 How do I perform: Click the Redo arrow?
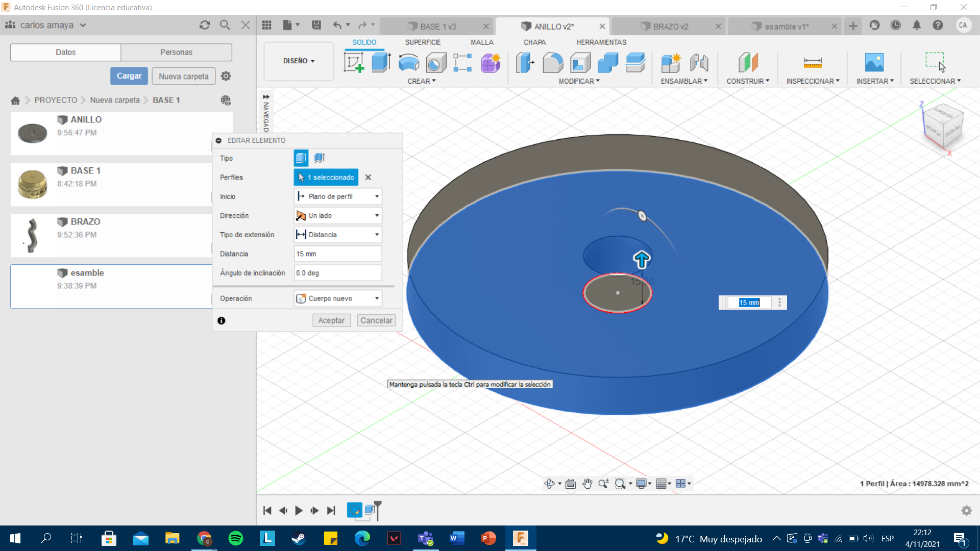pyautogui.click(x=362, y=25)
